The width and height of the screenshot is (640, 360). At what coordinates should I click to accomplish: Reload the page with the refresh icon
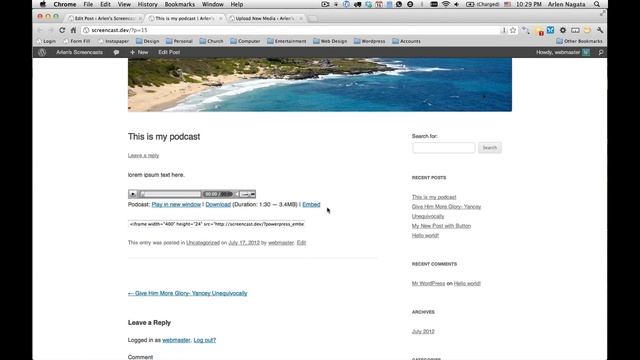pyautogui.click(x=62, y=30)
